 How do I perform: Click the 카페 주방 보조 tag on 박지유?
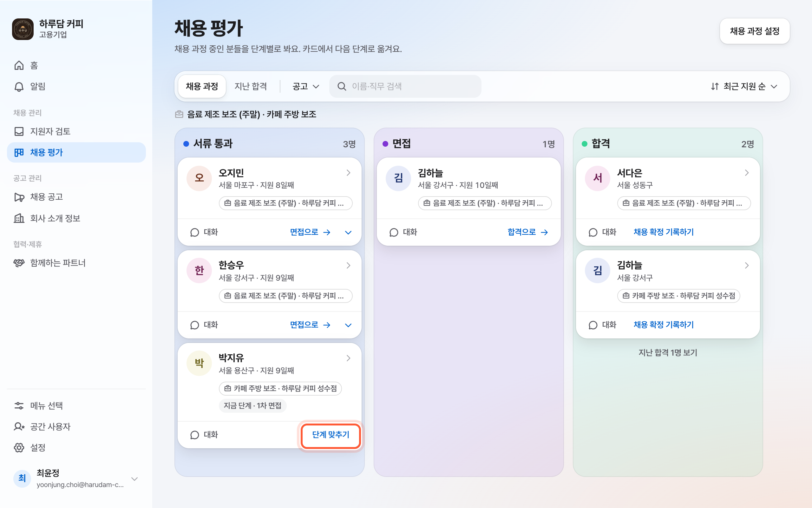coord(280,388)
